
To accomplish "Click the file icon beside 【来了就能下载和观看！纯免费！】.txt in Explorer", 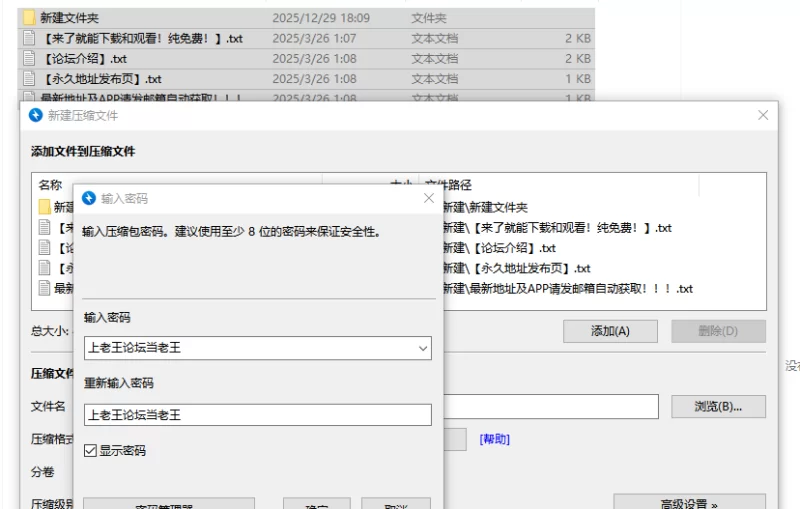I will [29, 38].
